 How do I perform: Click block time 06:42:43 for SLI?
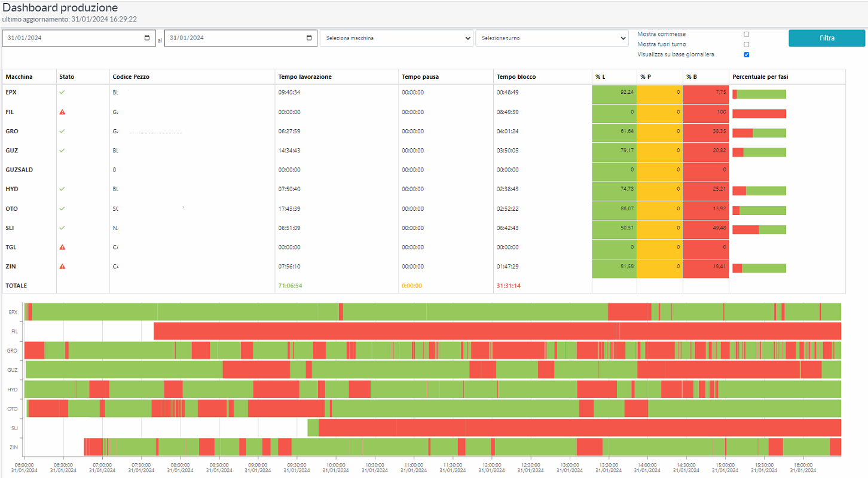click(508, 228)
